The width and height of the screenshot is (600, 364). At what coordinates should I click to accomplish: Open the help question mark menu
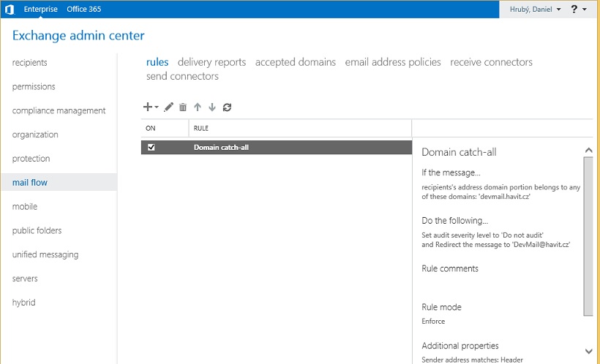click(x=574, y=10)
